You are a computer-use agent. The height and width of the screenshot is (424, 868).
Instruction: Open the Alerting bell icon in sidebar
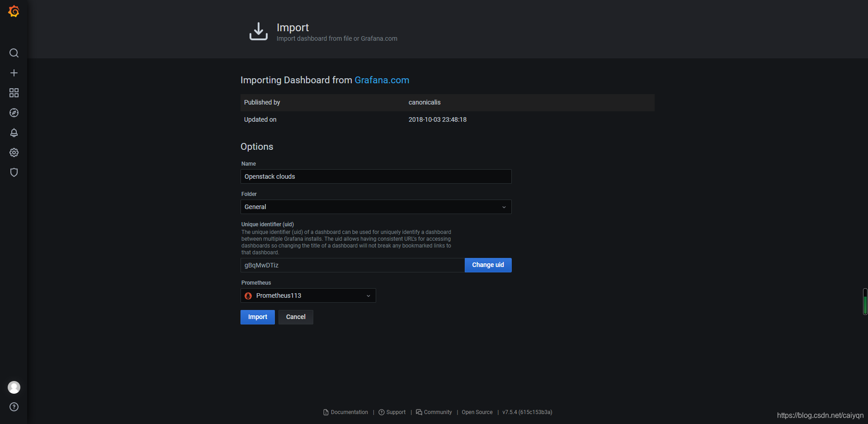(x=14, y=133)
